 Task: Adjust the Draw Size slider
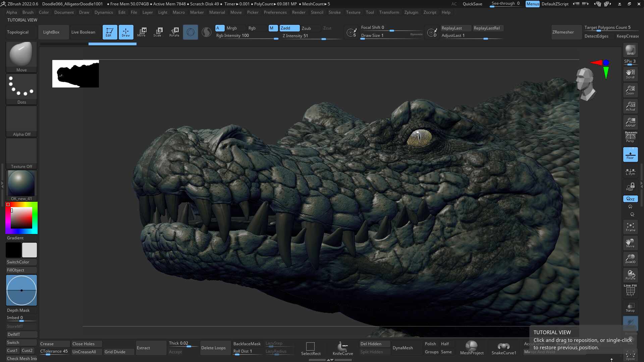point(392,36)
